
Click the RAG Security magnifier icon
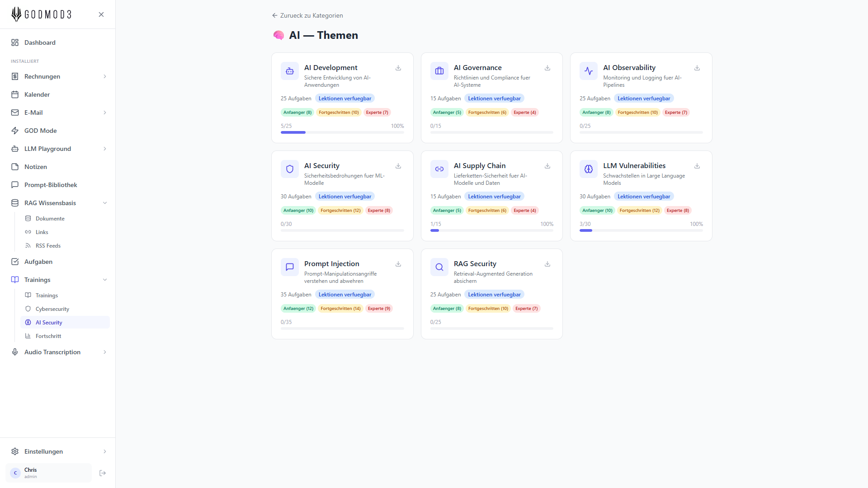(439, 267)
